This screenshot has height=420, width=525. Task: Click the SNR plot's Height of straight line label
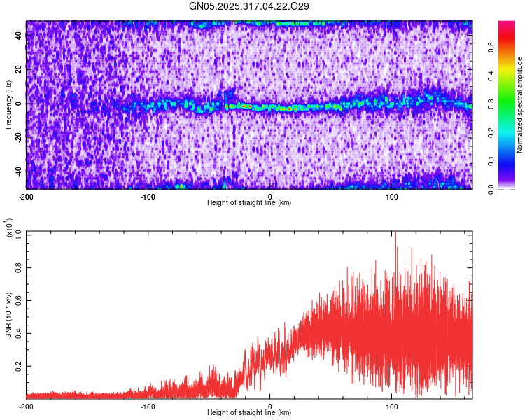coord(249,413)
